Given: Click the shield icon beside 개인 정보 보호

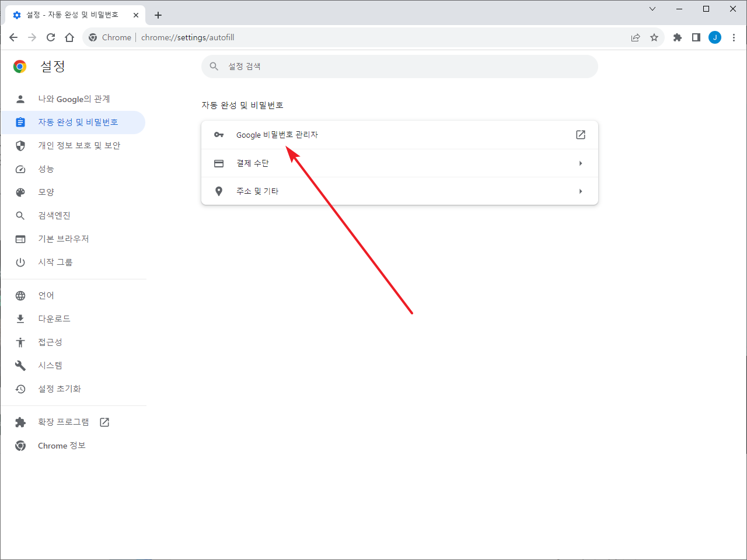Looking at the screenshot, I should point(20,146).
